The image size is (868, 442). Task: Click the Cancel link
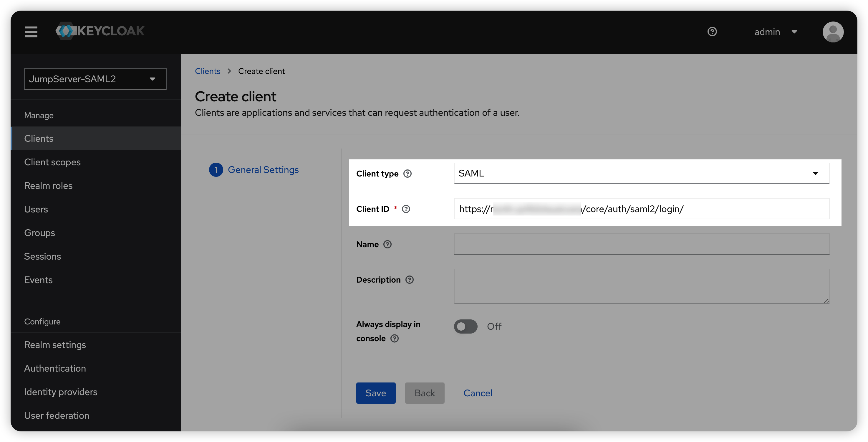(478, 393)
